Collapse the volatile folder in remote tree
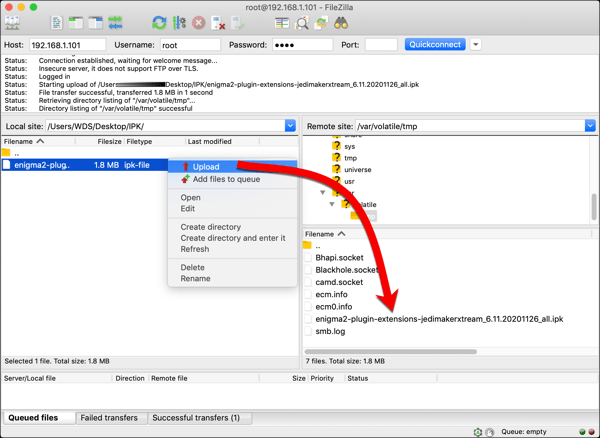Viewport: 600px width, 438px height. click(x=332, y=204)
